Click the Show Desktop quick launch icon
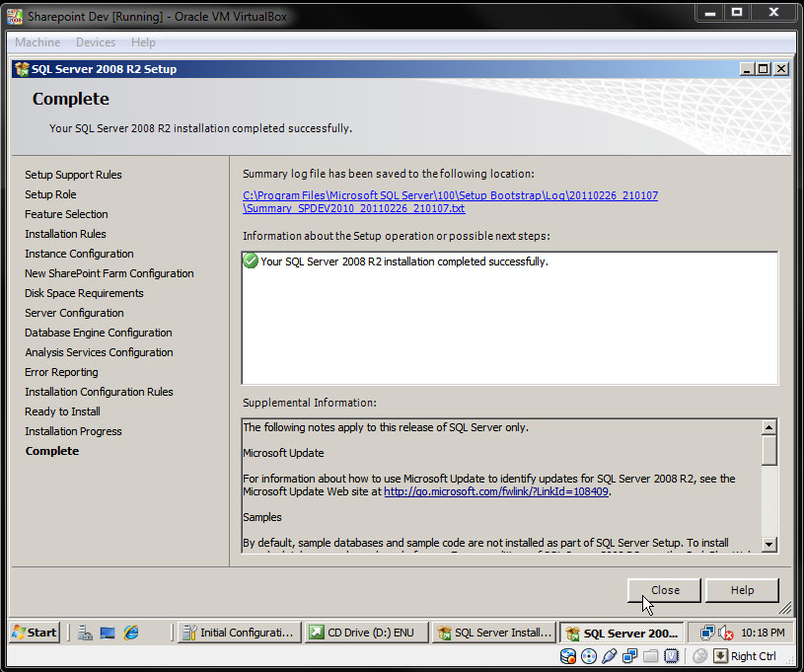This screenshot has height=672, width=804. click(x=108, y=633)
